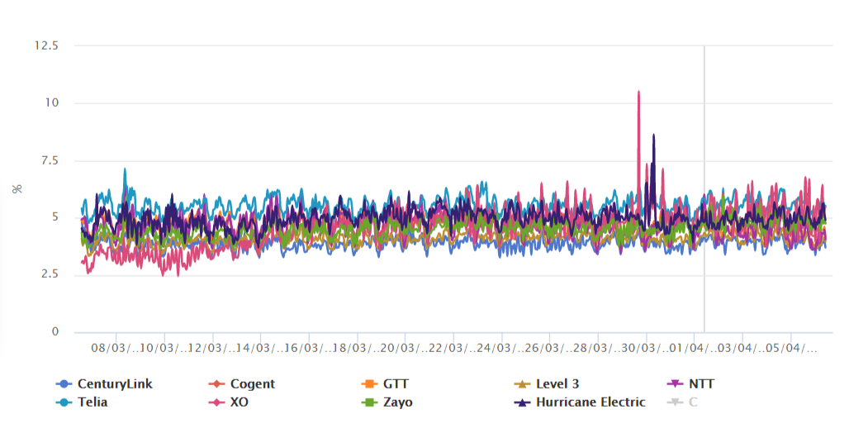Toggle the CenturyLink series in legend
Screen dimensions: 868x433
click(104, 383)
